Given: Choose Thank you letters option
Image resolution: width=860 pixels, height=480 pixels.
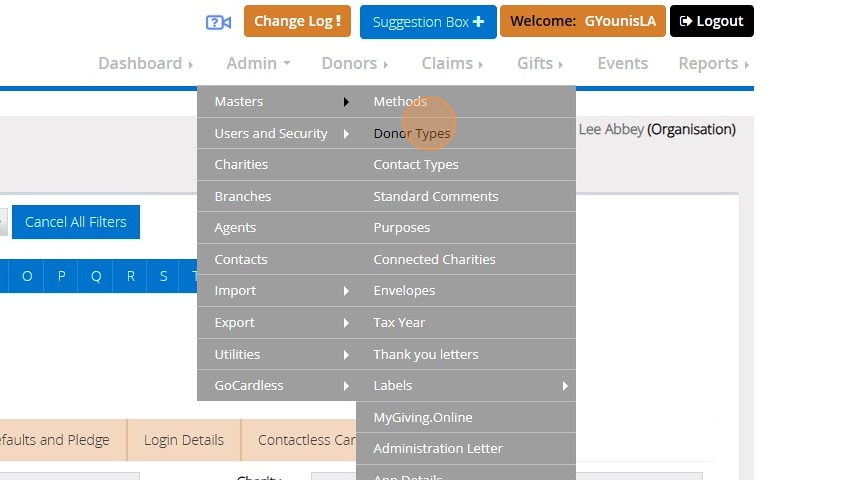Looking at the screenshot, I should click(426, 354).
